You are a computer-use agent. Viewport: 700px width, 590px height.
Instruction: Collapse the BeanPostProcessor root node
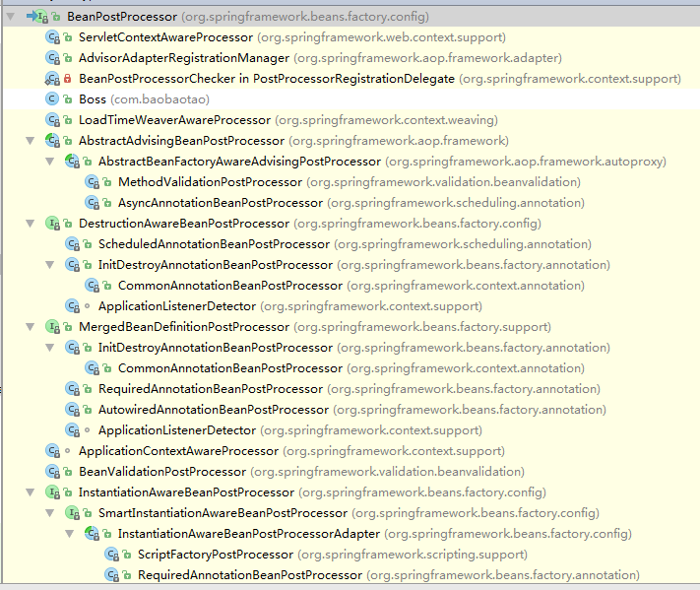pos(10,17)
